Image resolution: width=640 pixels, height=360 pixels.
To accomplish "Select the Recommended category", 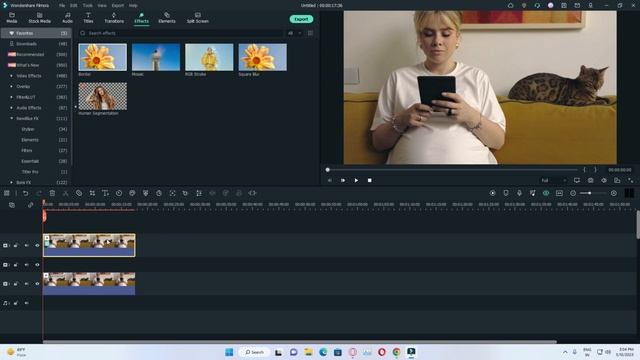I will coord(36,54).
